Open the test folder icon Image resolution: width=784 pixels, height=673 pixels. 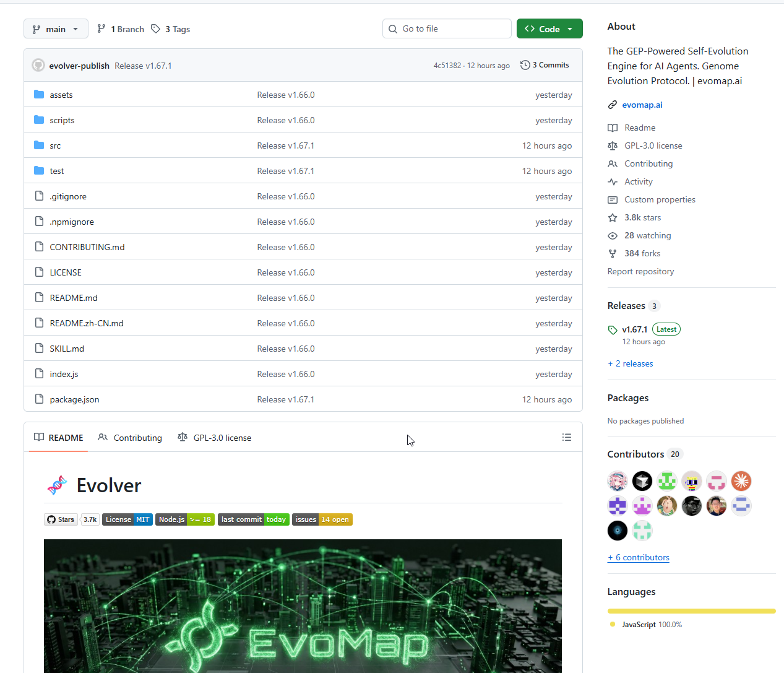coord(39,170)
